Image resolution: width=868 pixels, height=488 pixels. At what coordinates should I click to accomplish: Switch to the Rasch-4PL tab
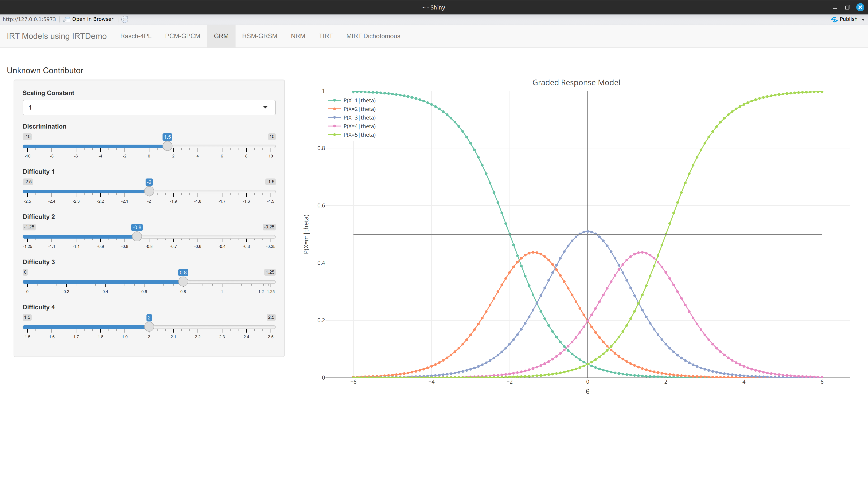click(x=136, y=36)
